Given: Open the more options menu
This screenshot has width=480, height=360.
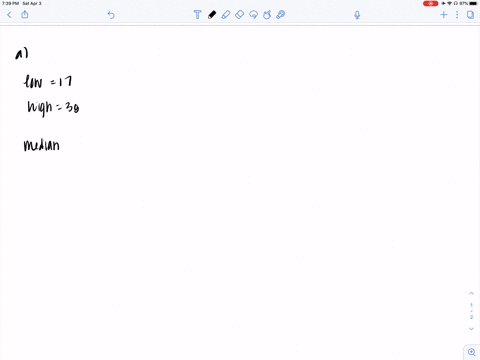Looking at the screenshot, I should click(x=457, y=15).
